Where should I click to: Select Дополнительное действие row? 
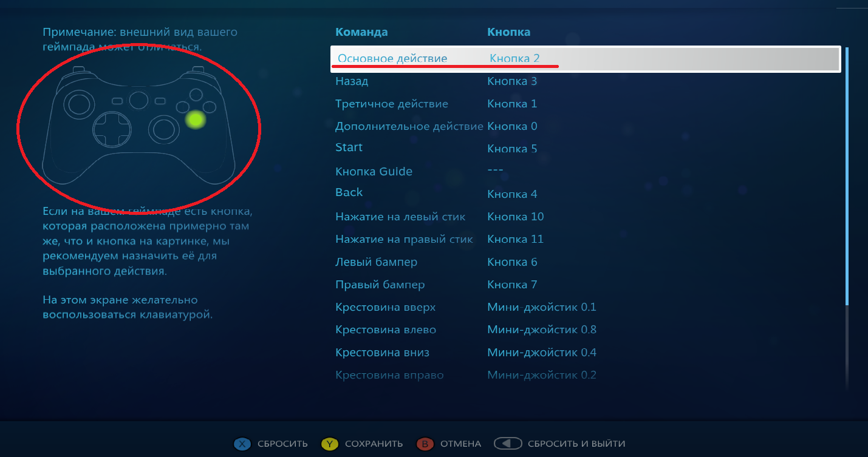586,126
